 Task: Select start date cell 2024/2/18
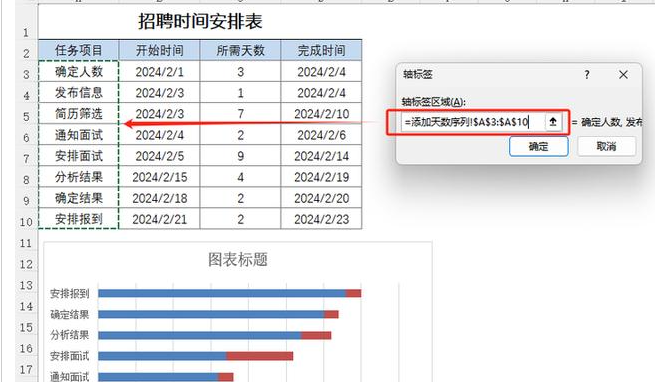(x=159, y=198)
